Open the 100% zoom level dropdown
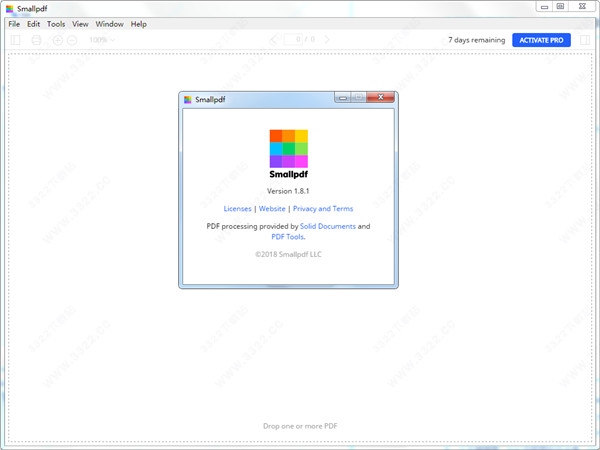 pos(102,40)
